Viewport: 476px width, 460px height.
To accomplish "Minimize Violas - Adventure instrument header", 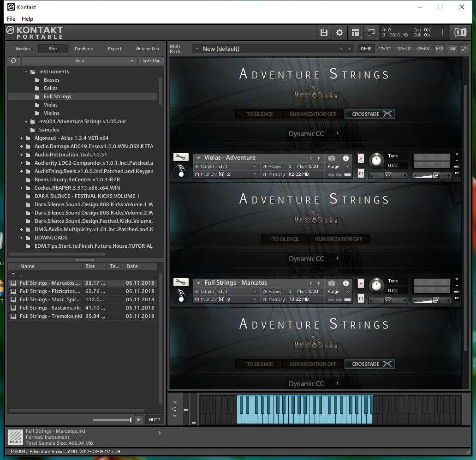I will click(x=457, y=160).
